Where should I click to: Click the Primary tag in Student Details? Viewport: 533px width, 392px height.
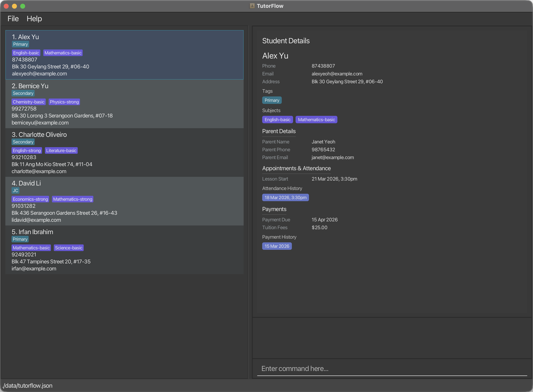272,100
